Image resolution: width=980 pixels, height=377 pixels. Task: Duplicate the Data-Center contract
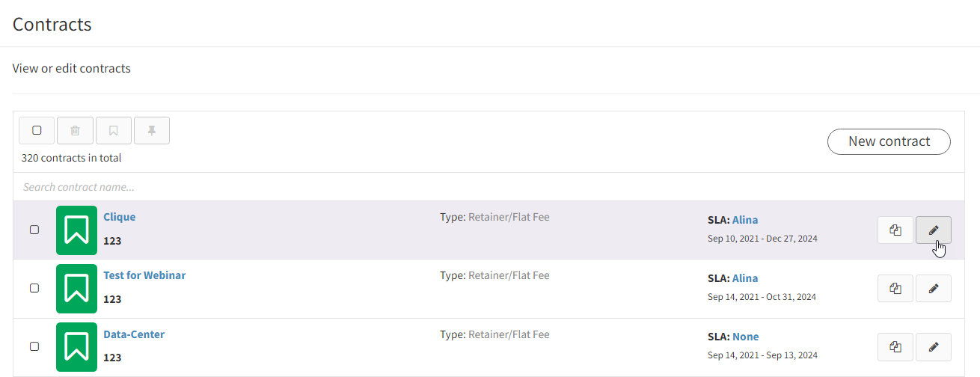click(x=895, y=347)
